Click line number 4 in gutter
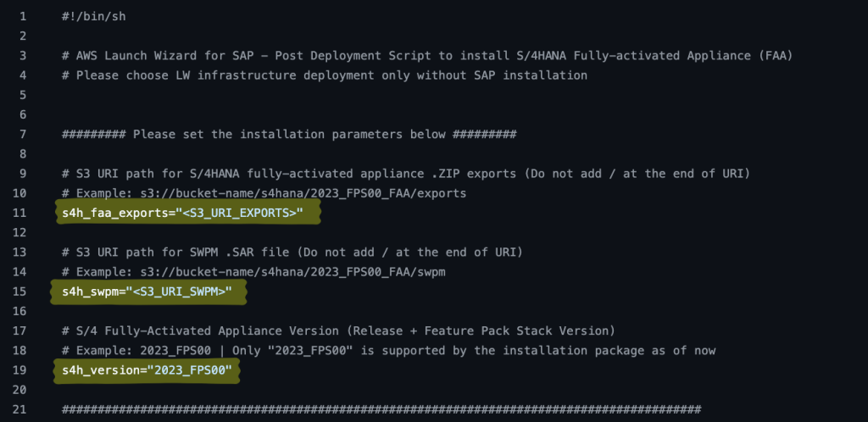 coord(23,75)
